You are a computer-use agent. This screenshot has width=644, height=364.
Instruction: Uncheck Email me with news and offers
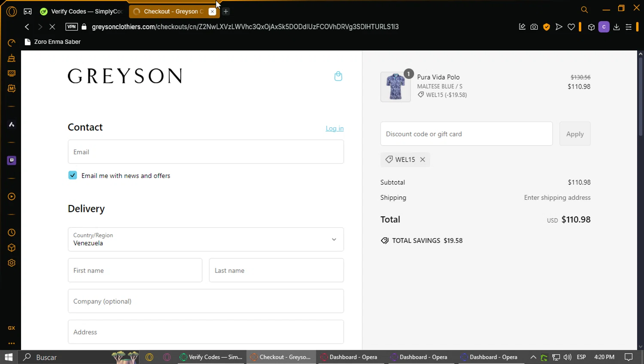click(73, 175)
